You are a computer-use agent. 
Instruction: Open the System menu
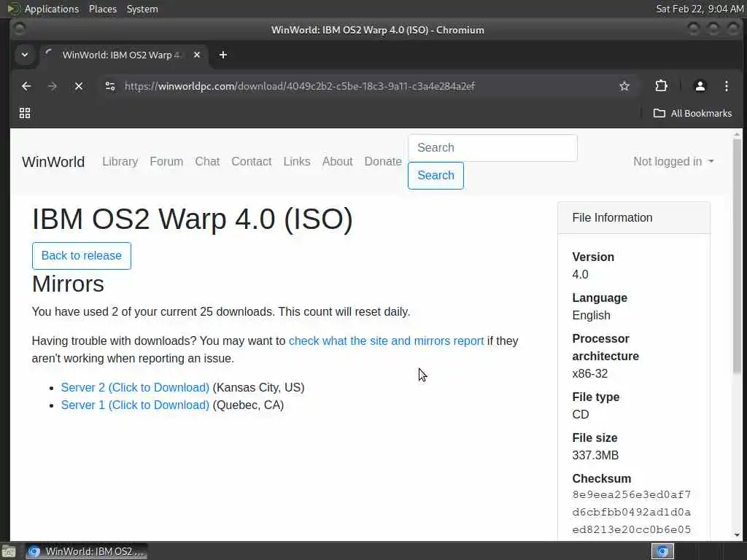click(x=142, y=9)
